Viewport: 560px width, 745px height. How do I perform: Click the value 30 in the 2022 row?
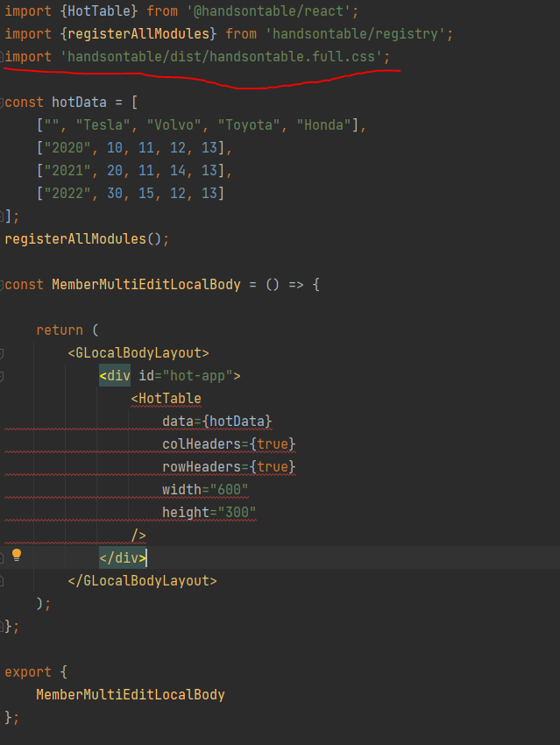click(x=115, y=194)
